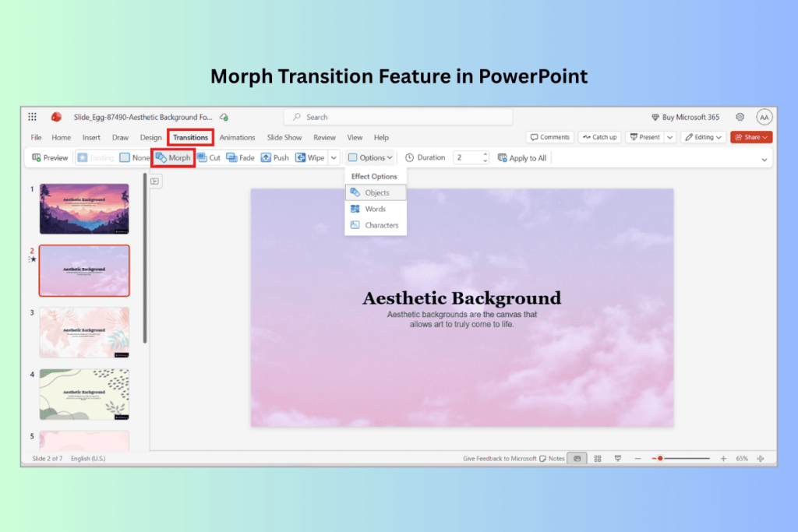Image resolution: width=798 pixels, height=532 pixels.
Task: Click Apply to All
Action: point(521,158)
